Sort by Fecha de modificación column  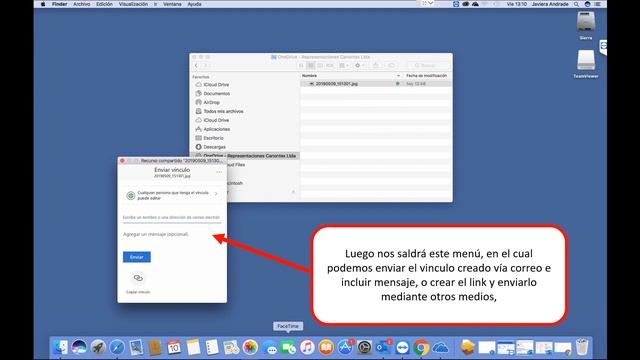[427, 76]
